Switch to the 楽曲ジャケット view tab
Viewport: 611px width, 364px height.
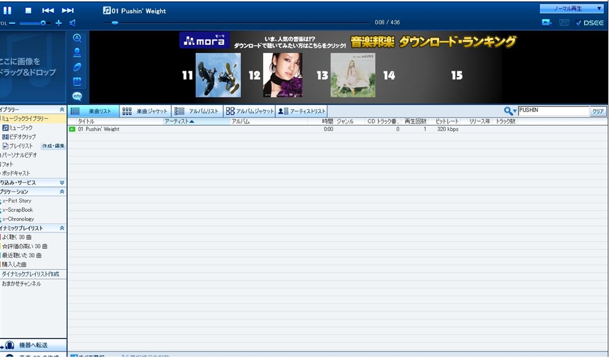pyautogui.click(x=145, y=111)
